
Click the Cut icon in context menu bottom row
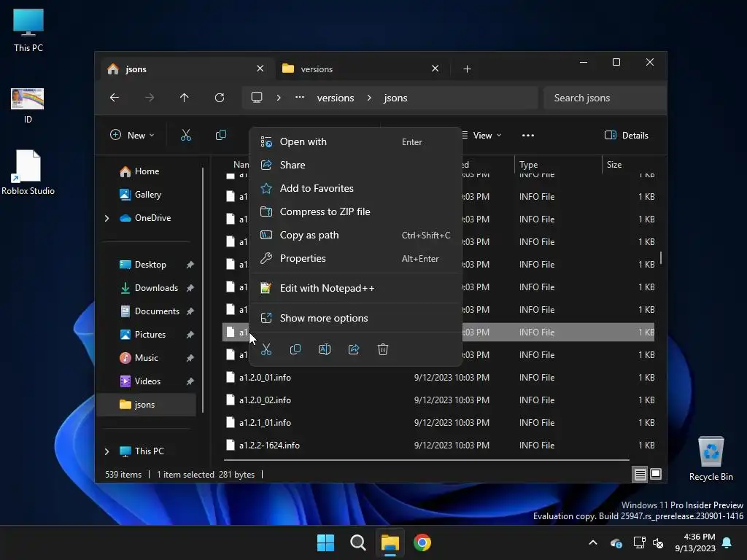[266, 349]
